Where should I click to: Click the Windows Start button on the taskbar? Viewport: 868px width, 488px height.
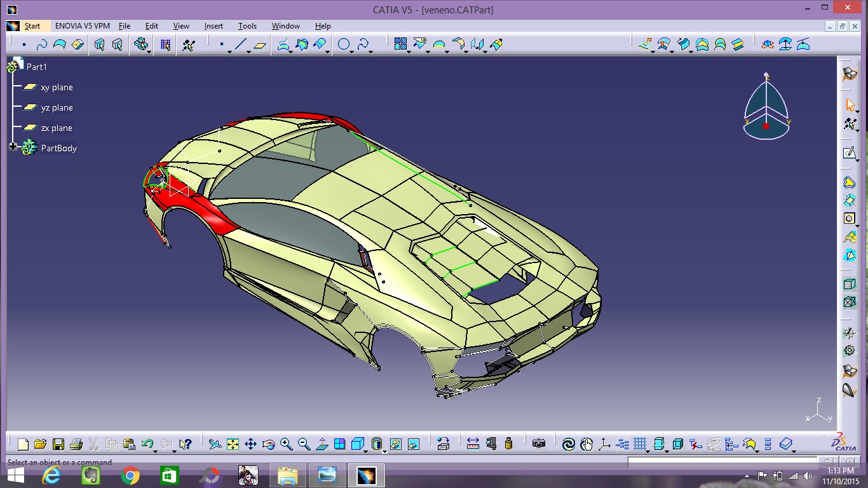15,475
